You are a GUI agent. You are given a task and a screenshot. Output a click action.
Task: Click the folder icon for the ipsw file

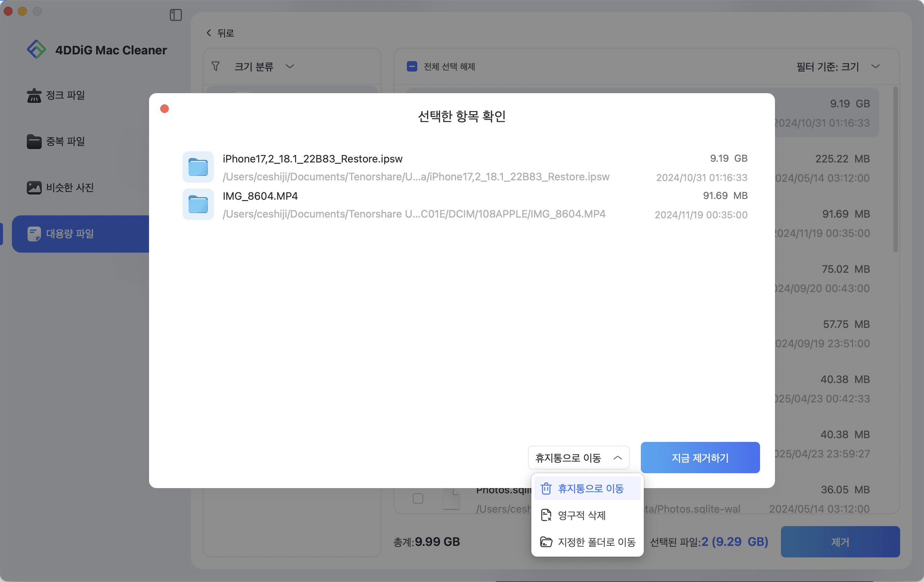198,167
